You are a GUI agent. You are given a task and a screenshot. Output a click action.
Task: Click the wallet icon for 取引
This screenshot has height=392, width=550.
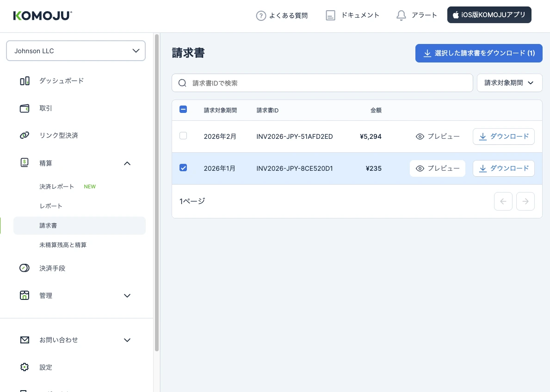tap(25, 108)
